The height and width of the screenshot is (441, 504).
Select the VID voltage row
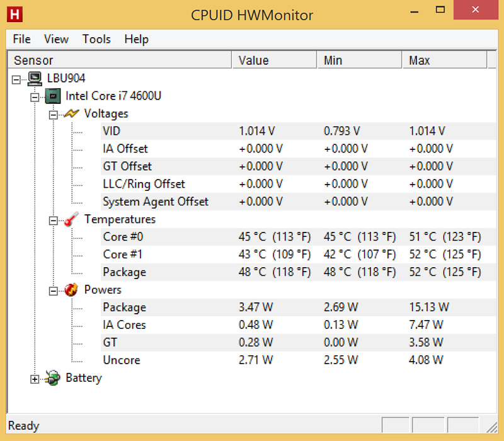click(x=298, y=131)
